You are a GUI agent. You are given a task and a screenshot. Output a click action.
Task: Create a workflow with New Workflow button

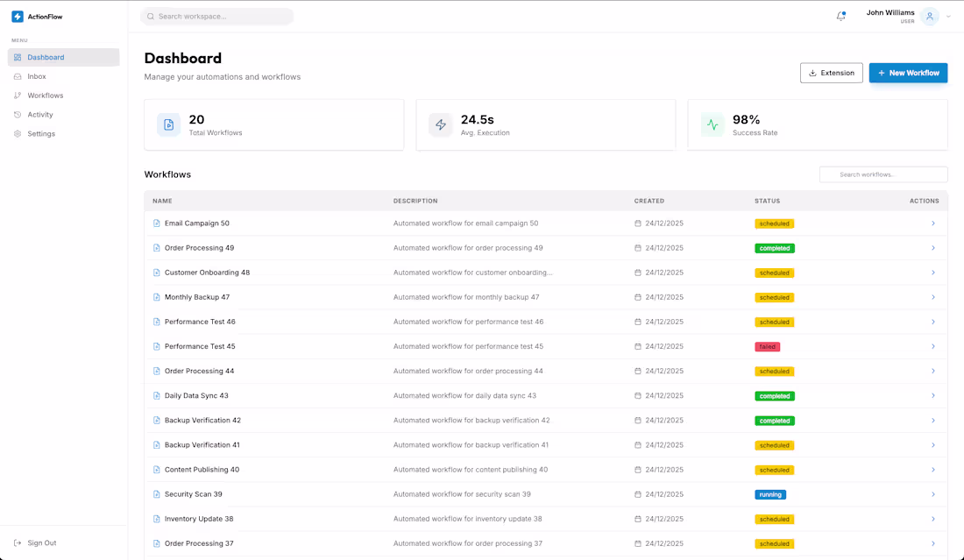point(908,73)
